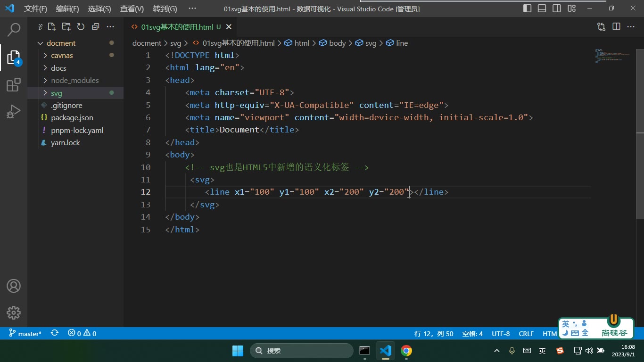The height and width of the screenshot is (362, 644).
Task: Refresh the file explorer
Action: coord(81,27)
